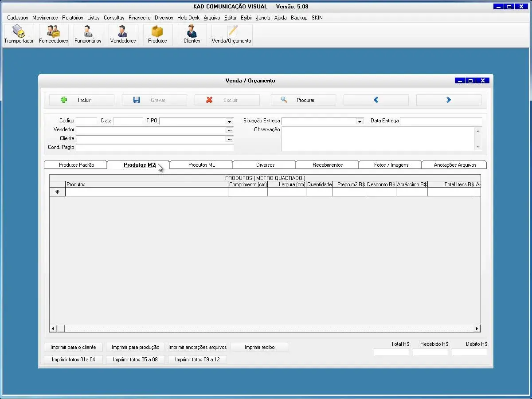Go to previous record with left arrow
Screen dimensions: 532x399
pyautogui.click(x=376, y=100)
